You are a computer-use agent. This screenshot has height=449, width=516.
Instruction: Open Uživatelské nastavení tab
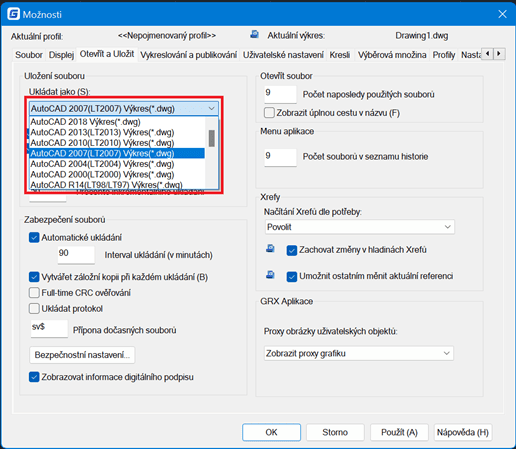(x=283, y=55)
